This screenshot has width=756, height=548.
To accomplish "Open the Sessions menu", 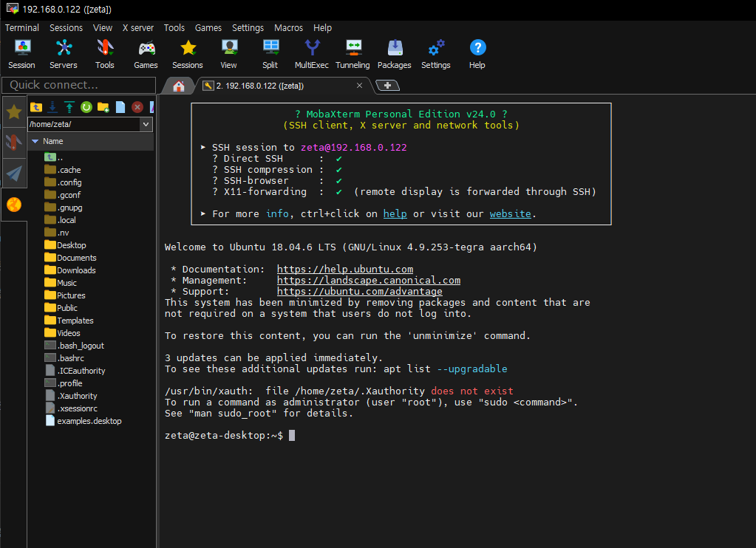I will click(66, 28).
